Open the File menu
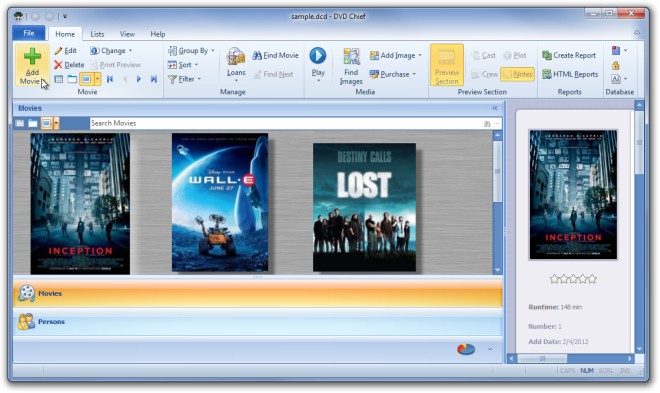Image resolution: width=660 pixels, height=393 pixels. click(29, 33)
